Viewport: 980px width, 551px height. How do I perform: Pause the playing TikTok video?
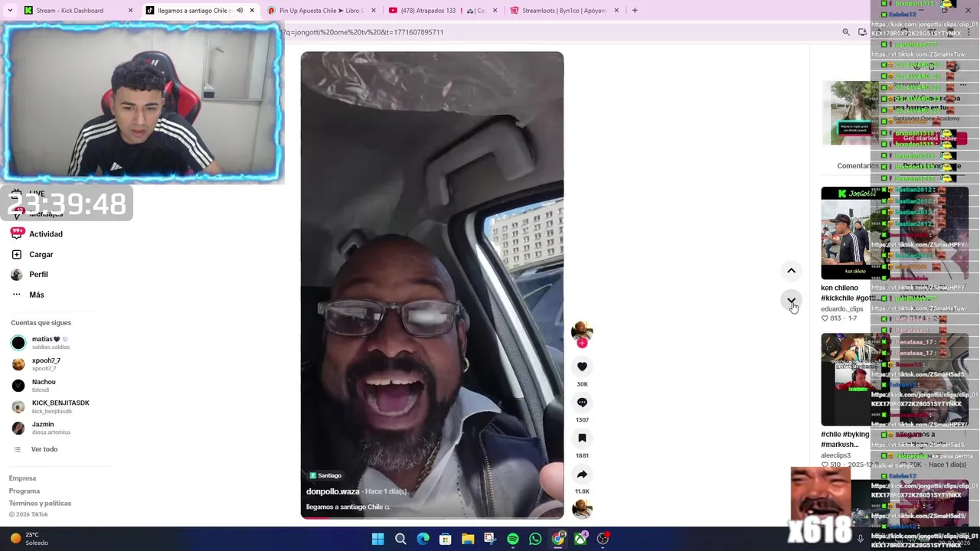(432, 285)
